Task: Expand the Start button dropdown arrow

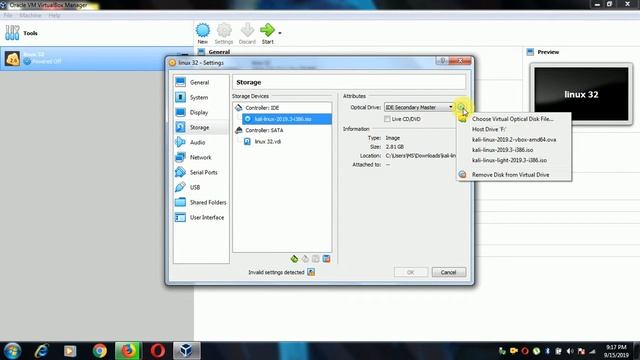Action: (x=280, y=33)
